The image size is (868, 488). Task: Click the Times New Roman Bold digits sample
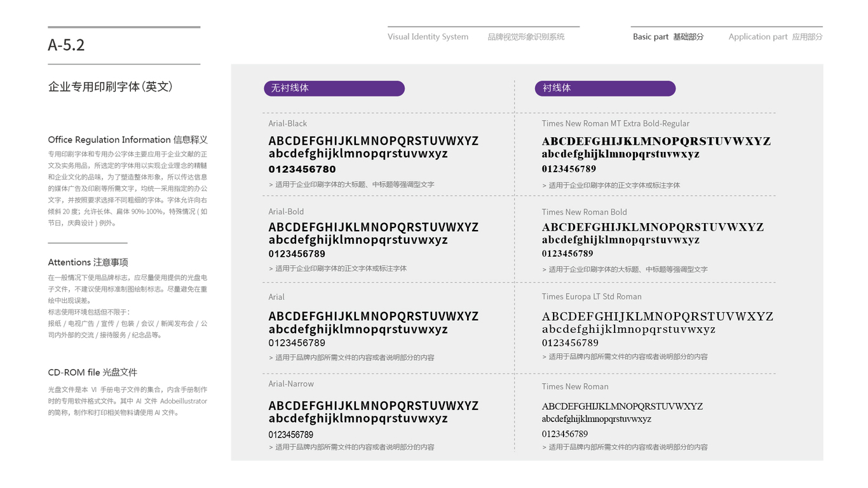click(x=567, y=254)
